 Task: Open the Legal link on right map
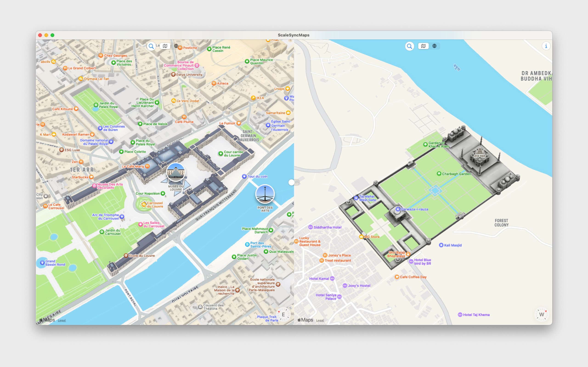320,320
